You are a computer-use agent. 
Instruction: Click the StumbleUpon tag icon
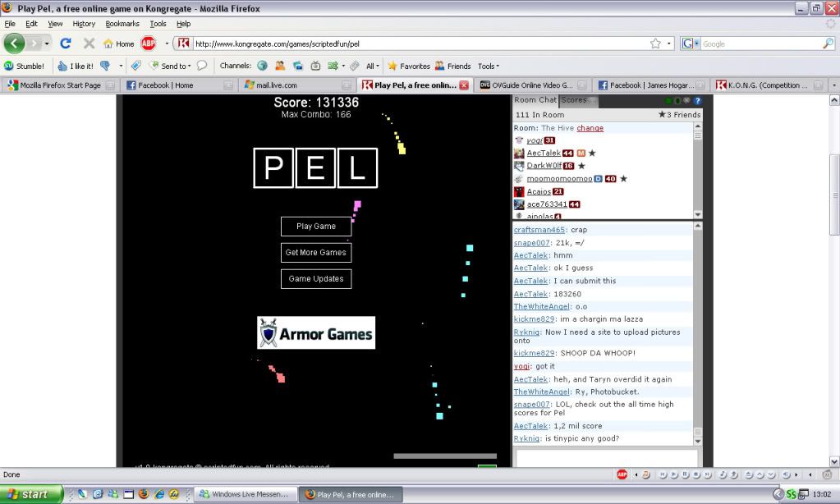point(136,66)
